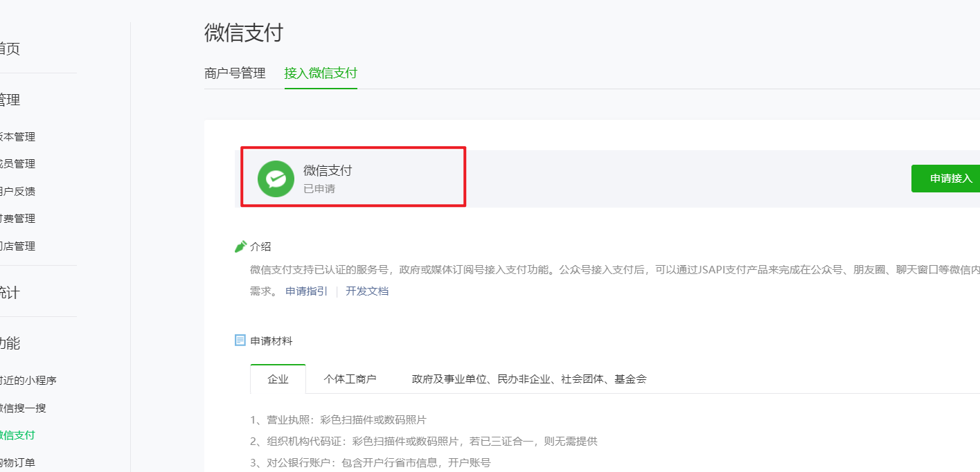This screenshot has width=980, height=472.
Task: Go to 首页 in the sidebar
Action: 10,48
